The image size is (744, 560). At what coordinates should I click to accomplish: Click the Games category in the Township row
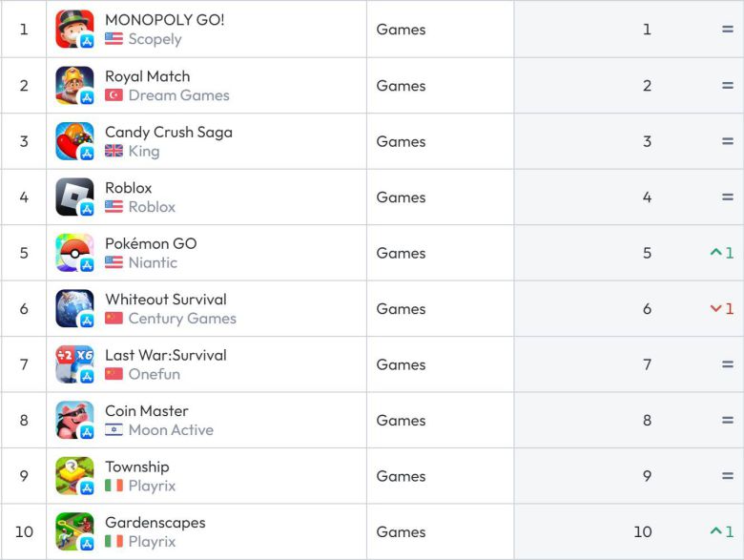pyautogui.click(x=401, y=476)
